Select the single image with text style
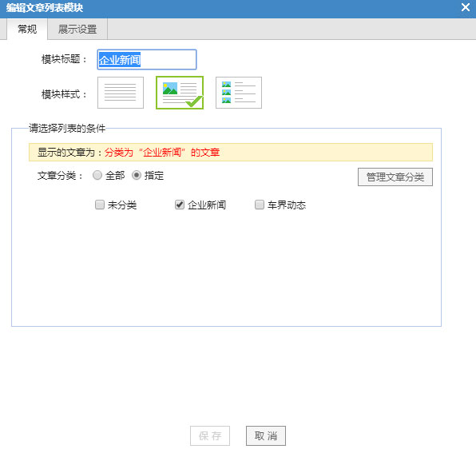This screenshot has height=457, width=476. click(x=180, y=93)
